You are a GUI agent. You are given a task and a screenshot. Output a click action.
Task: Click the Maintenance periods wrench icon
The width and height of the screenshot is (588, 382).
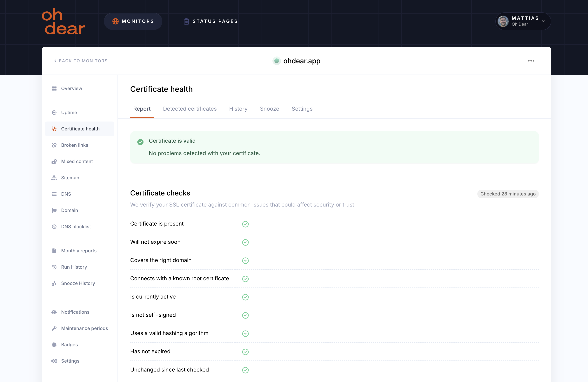54,328
